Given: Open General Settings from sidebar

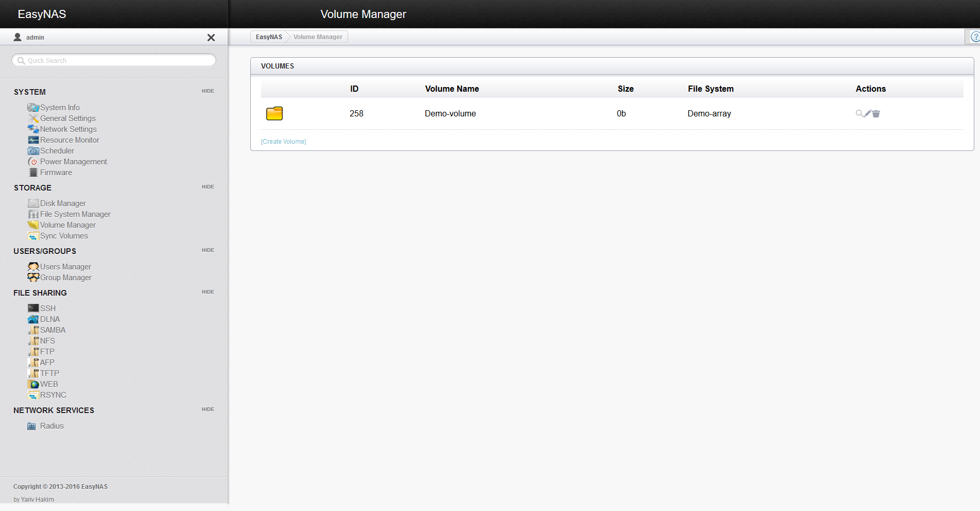Looking at the screenshot, I should click(x=68, y=118).
